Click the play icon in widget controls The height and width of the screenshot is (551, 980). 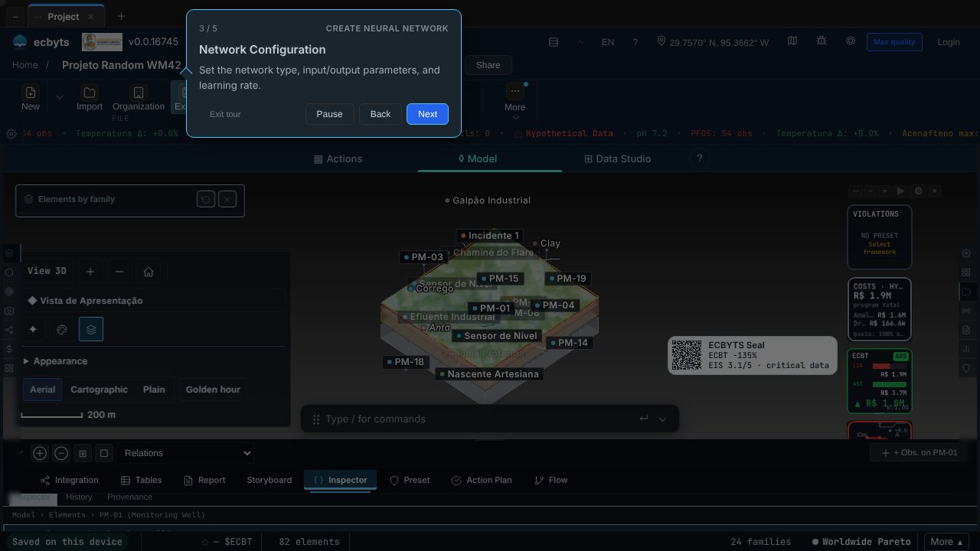click(x=900, y=191)
